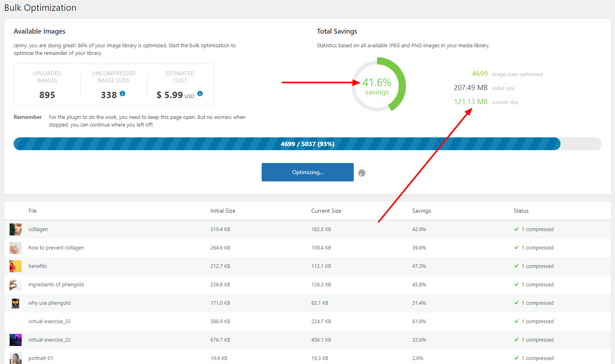Click the loading spinner beside Optimizing button

click(x=362, y=173)
